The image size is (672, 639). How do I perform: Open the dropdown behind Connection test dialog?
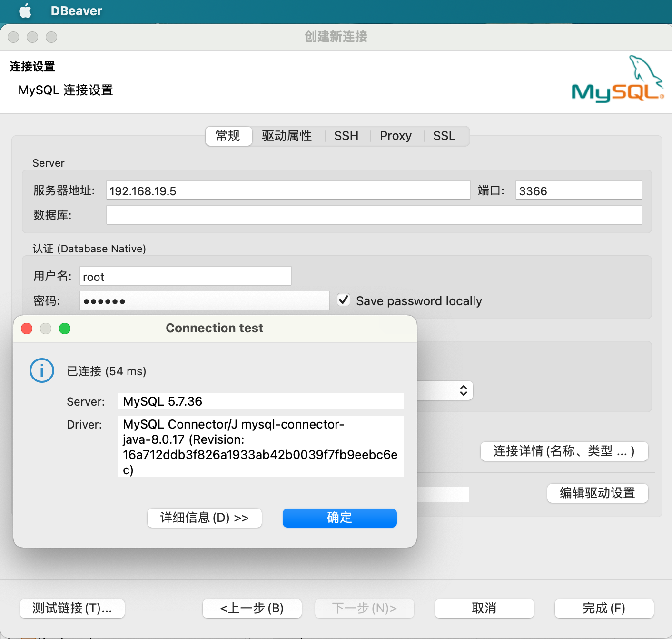(445, 390)
